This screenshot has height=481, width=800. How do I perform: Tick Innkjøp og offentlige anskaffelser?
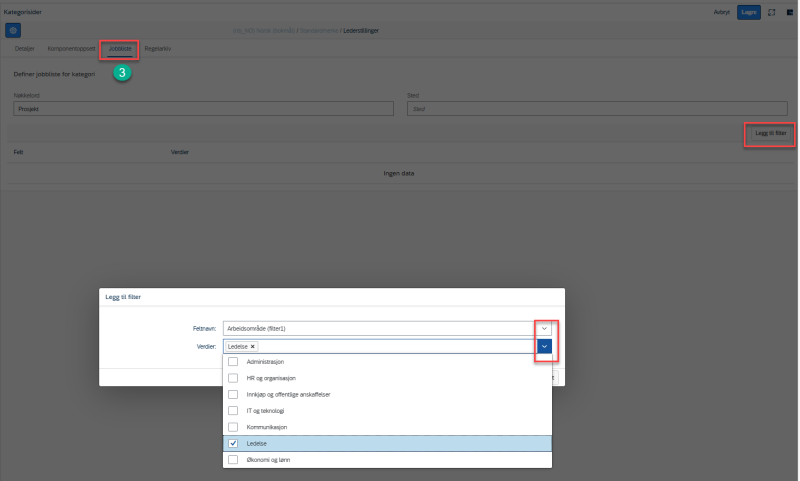pos(233,394)
